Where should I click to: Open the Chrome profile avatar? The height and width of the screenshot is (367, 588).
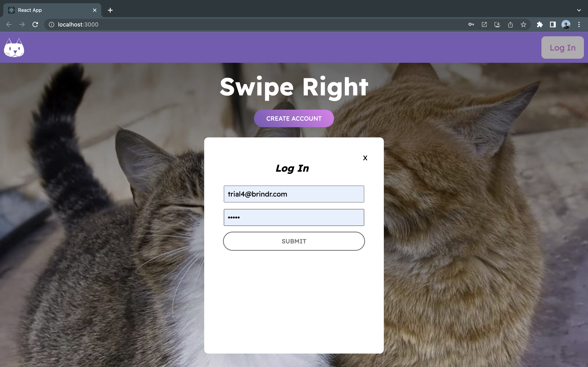[566, 24]
